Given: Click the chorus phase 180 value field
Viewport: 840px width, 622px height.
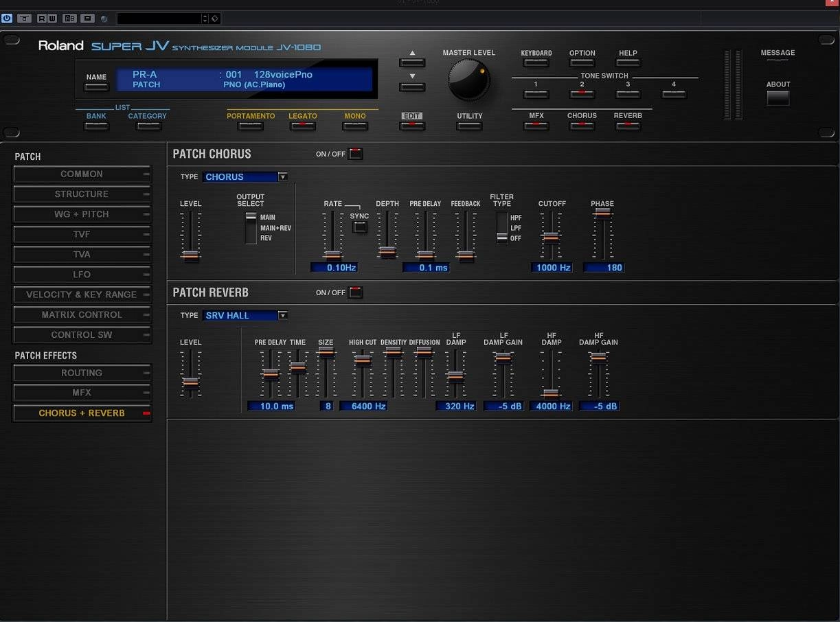Looking at the screenshot, I should pos(604,268).
